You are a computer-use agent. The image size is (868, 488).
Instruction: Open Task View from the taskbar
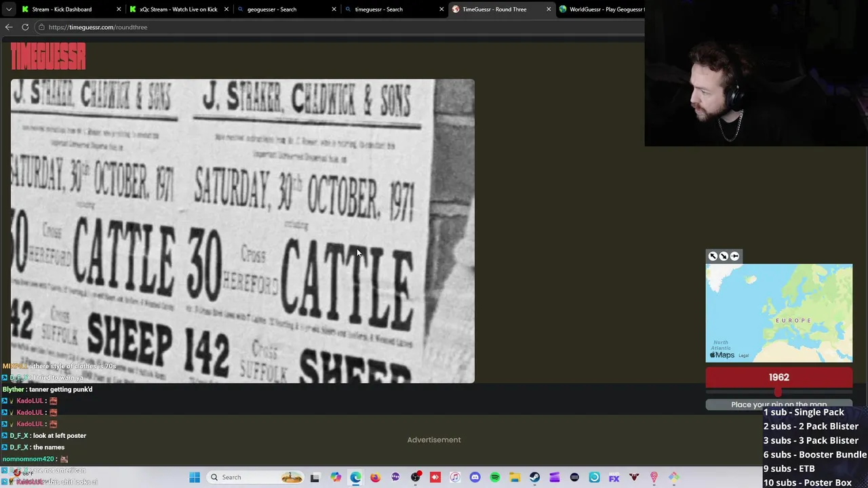315,477
